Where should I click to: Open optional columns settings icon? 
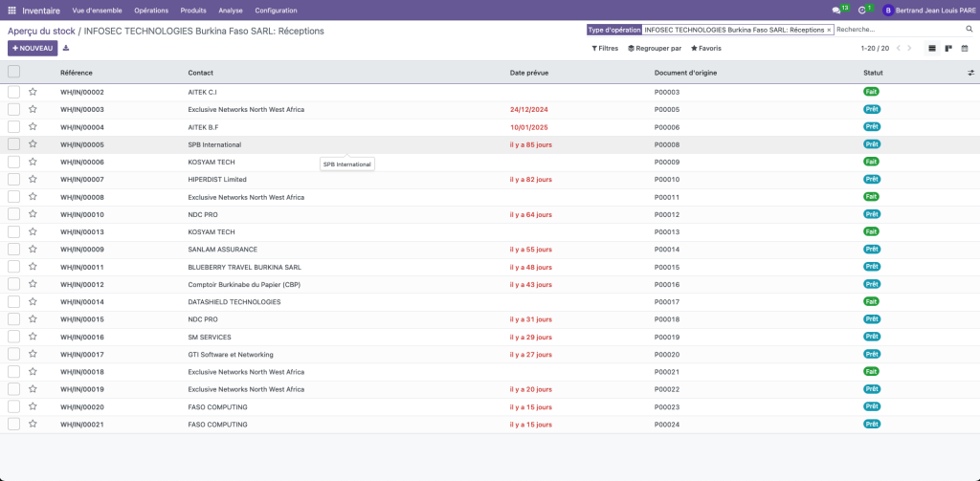pos(970,73)
